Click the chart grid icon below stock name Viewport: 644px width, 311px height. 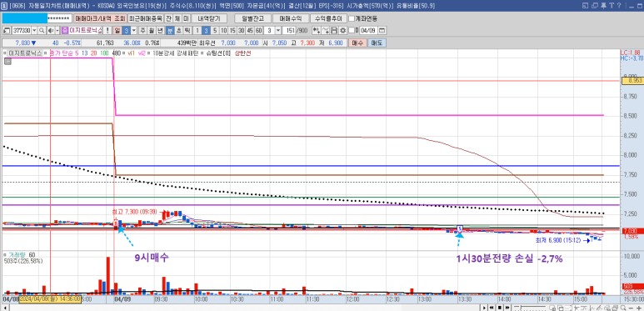click(7, 62)
